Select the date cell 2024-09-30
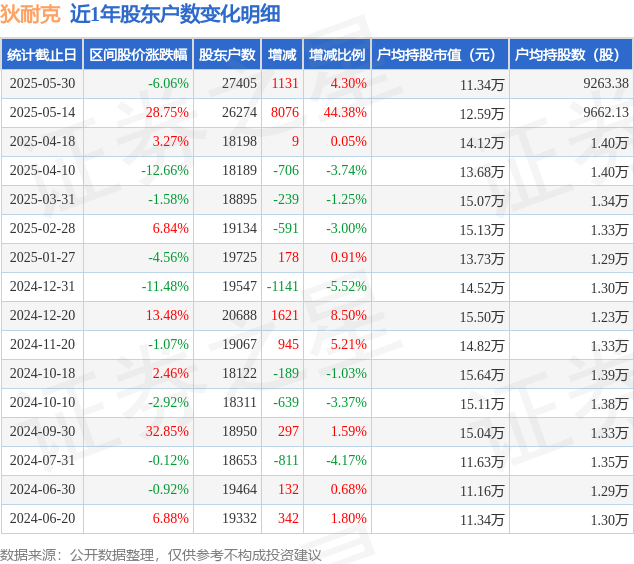Image resolution: width=634 pixels, height=564 pixels. 42,431
